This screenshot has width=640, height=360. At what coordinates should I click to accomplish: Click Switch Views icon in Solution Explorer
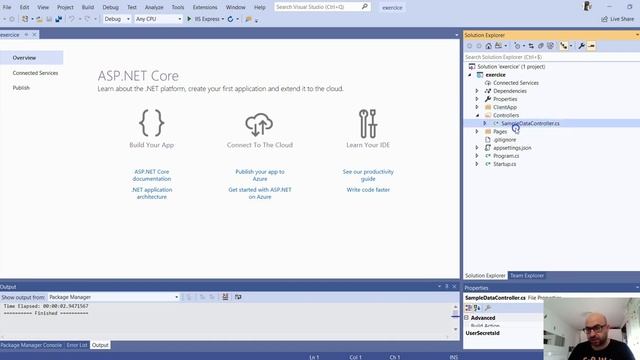[498, 46]
